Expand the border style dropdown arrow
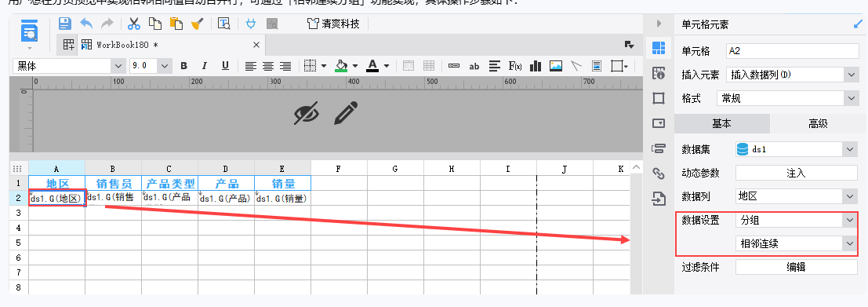 click(x=324, y=66)
